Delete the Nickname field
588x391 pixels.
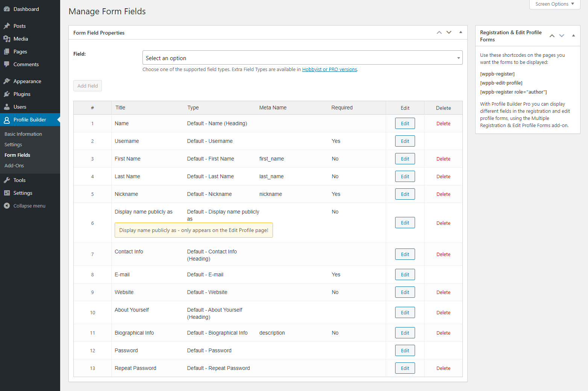443,194
